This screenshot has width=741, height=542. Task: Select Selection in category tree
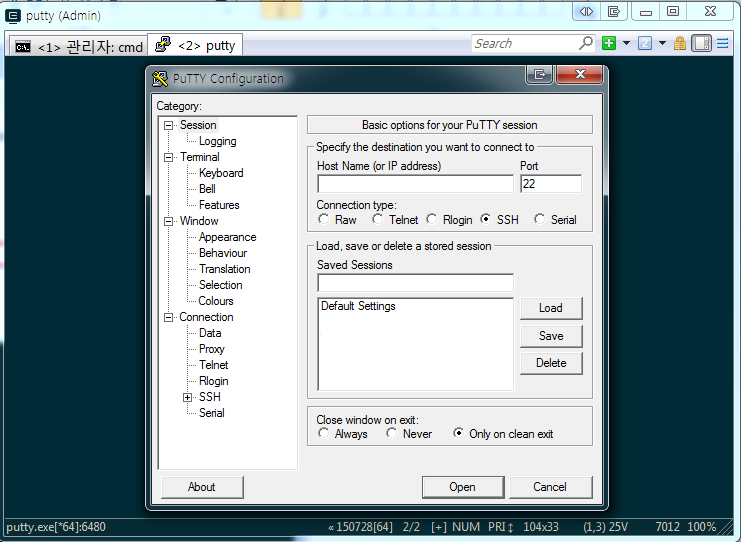[x=220, y=285]
